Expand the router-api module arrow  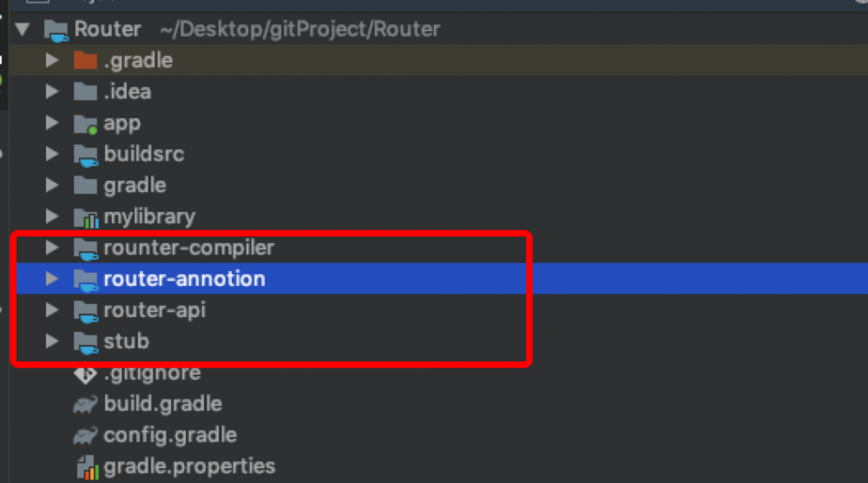pos(52,310)
